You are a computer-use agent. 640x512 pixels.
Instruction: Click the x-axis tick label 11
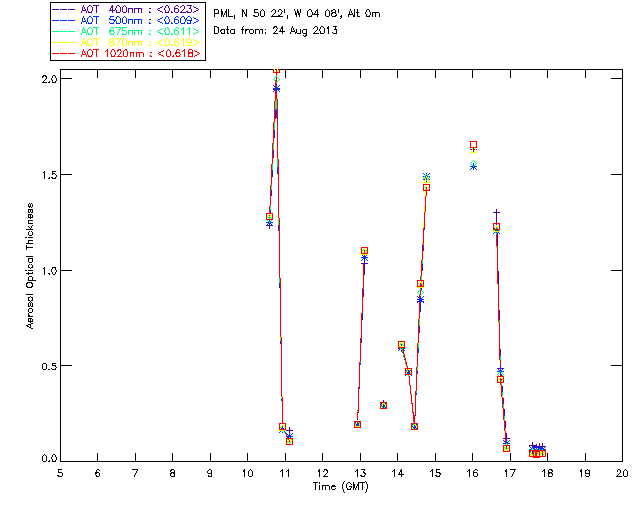pos(285,473)
